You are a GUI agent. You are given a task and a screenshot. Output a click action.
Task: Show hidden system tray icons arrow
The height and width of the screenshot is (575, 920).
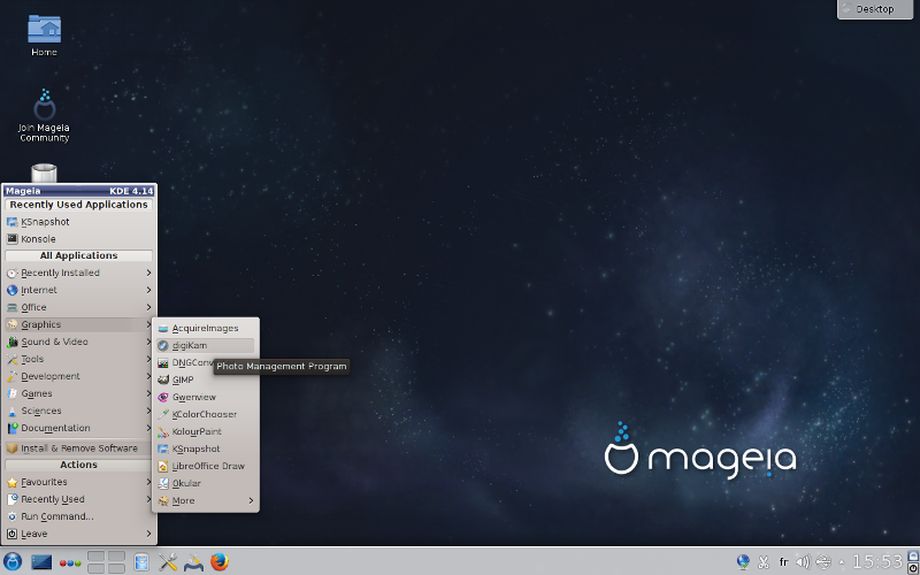841,562
